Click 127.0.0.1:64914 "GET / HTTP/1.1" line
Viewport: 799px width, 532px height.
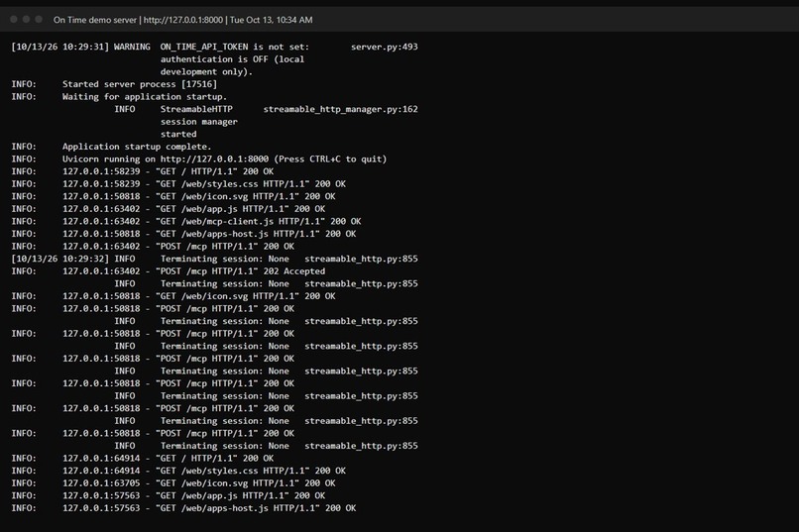[142, 458]
